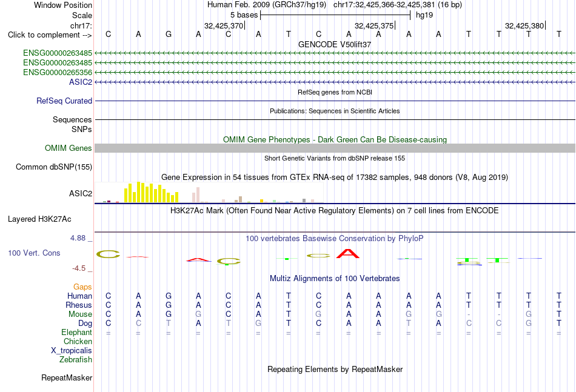Click 'Repeating Elements by RepeatMasker' title

[335, 369]
